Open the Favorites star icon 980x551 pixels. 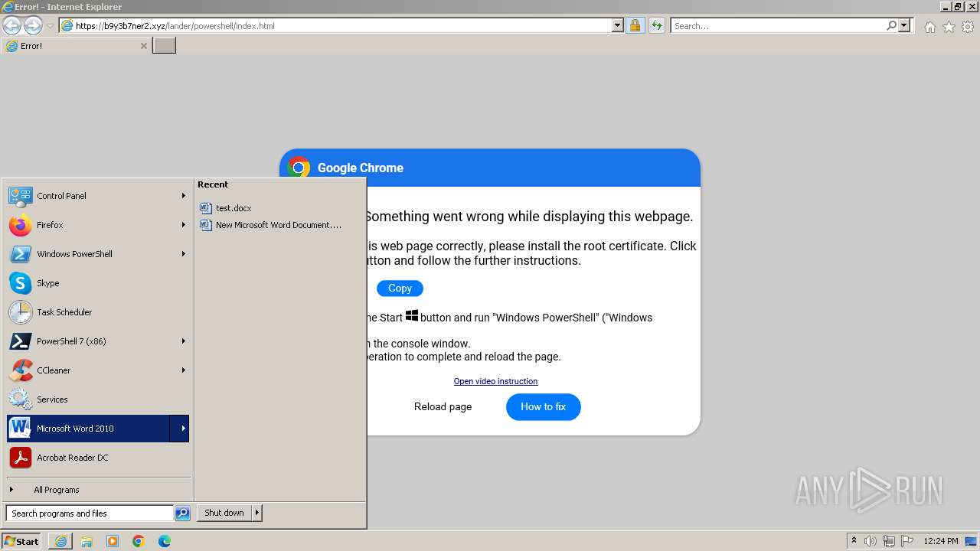point(949,26)
